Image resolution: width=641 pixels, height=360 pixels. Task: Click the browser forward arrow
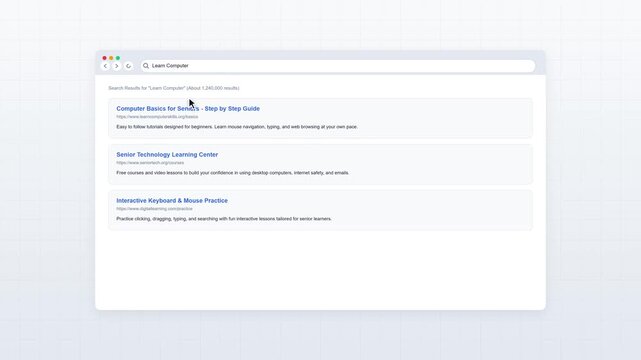click(117, 66)
